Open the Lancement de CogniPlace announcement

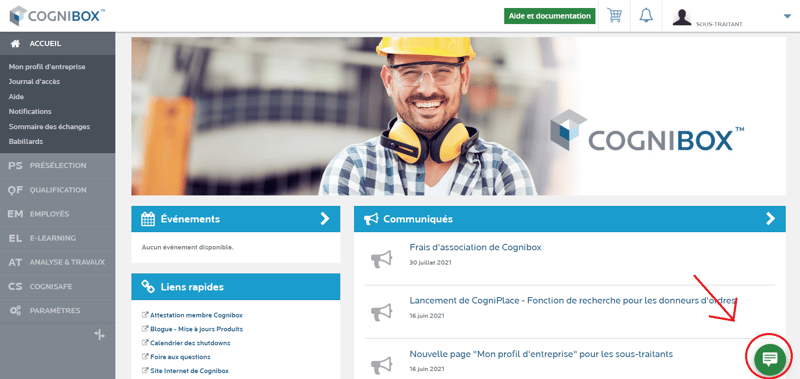572,300
